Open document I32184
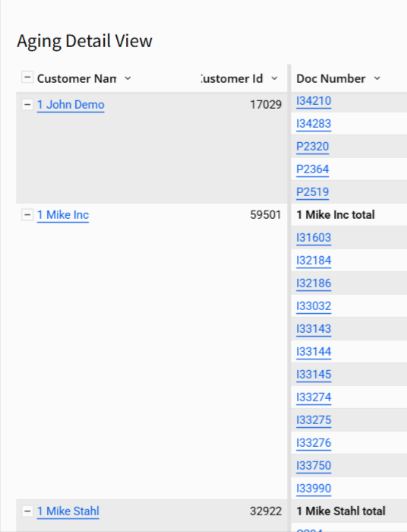Screen dimensions: 407x532 pyautogui.click(x=314, y=260)
